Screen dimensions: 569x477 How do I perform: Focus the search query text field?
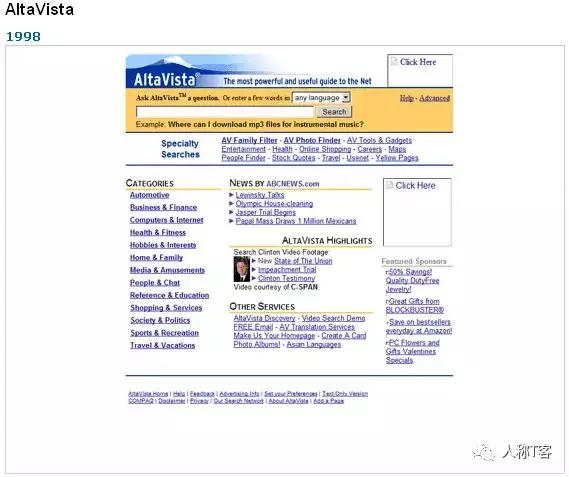225,111
